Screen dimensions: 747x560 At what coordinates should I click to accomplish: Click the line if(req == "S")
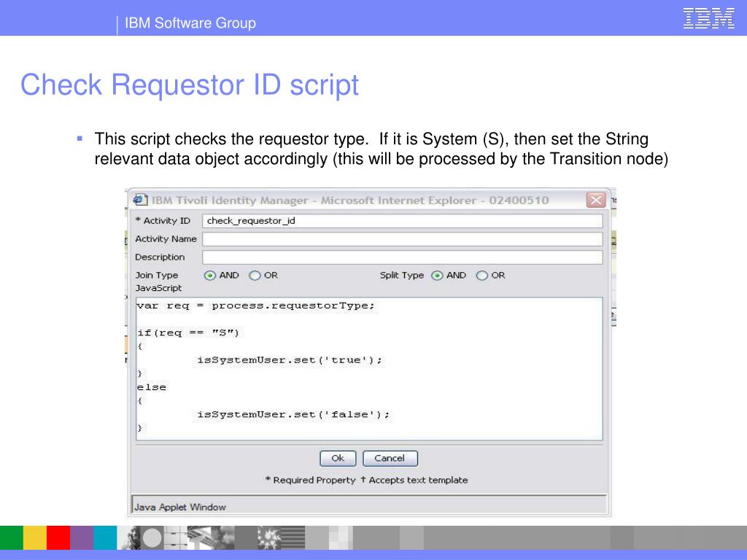click(x=188, y=332)
